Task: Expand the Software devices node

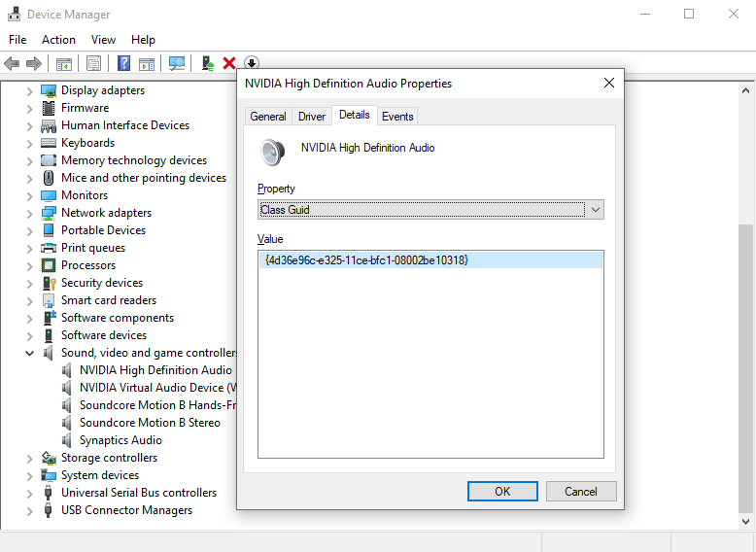Action: point(29,336)
